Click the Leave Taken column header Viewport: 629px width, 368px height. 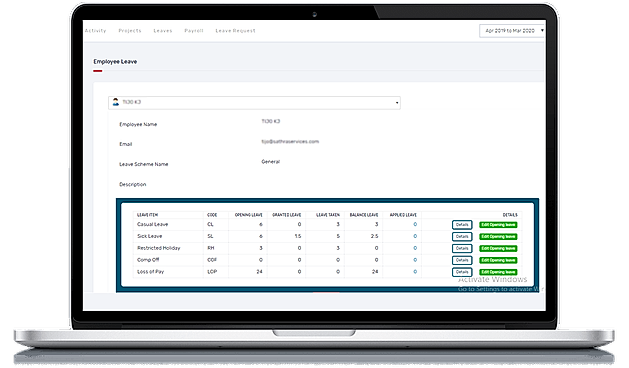click(328, 215)
